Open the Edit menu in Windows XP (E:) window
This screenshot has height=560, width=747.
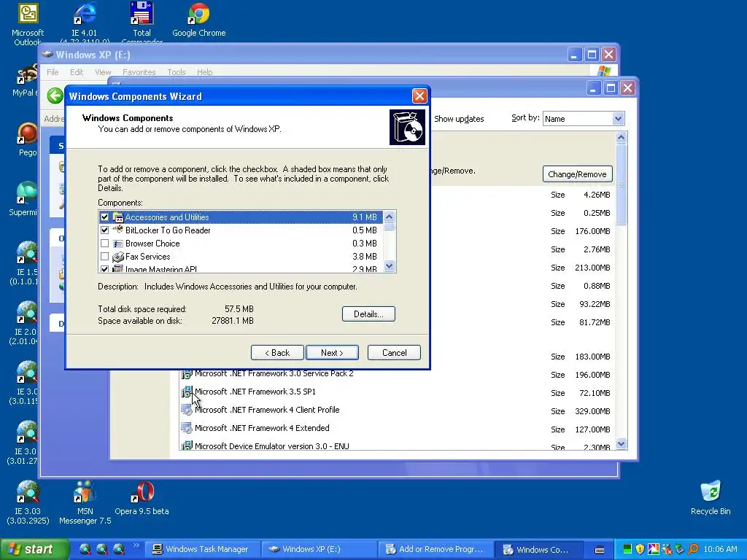tap(76, 72)
